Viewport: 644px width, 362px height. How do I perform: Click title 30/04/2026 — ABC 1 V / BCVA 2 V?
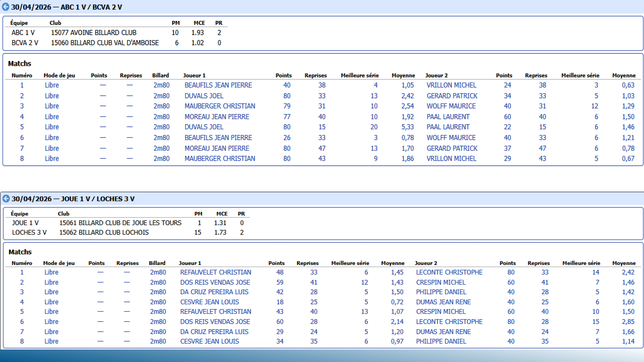tap(66, 7)
